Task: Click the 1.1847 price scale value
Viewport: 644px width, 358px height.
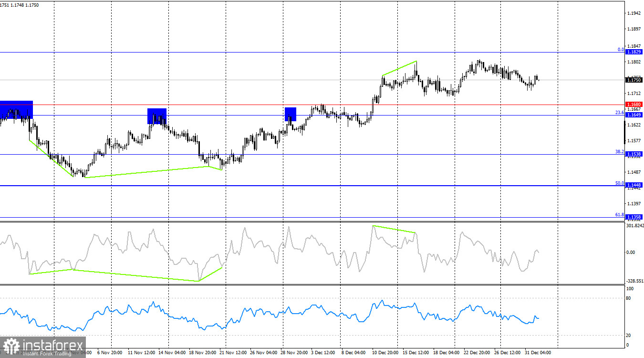Action: tap(634, 46)
